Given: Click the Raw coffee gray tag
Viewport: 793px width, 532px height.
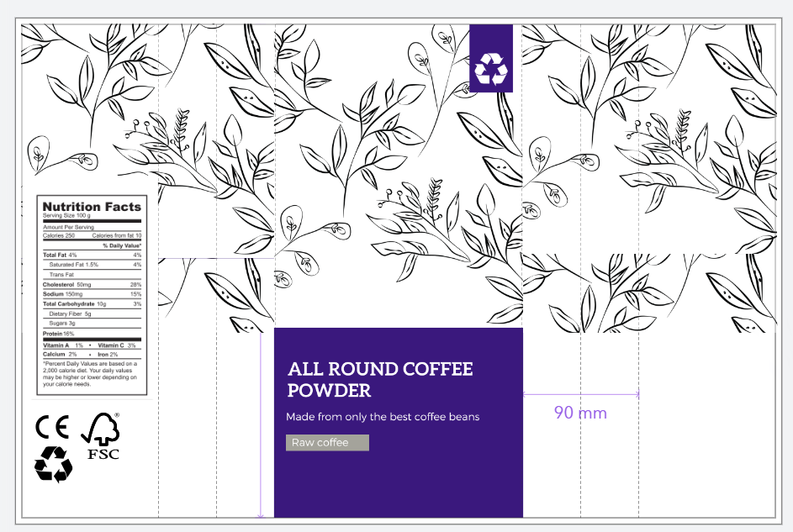Looking at the screenshot, I should 326,442.
